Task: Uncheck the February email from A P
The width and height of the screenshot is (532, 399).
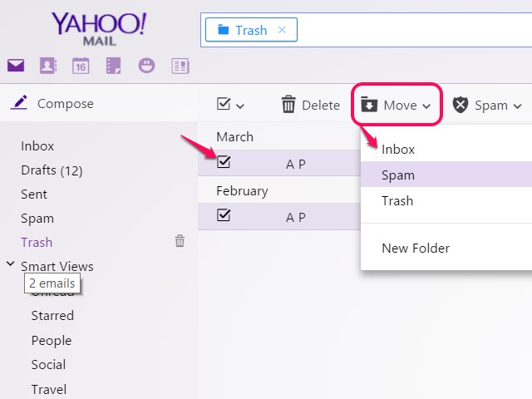Action: (224, 215)
